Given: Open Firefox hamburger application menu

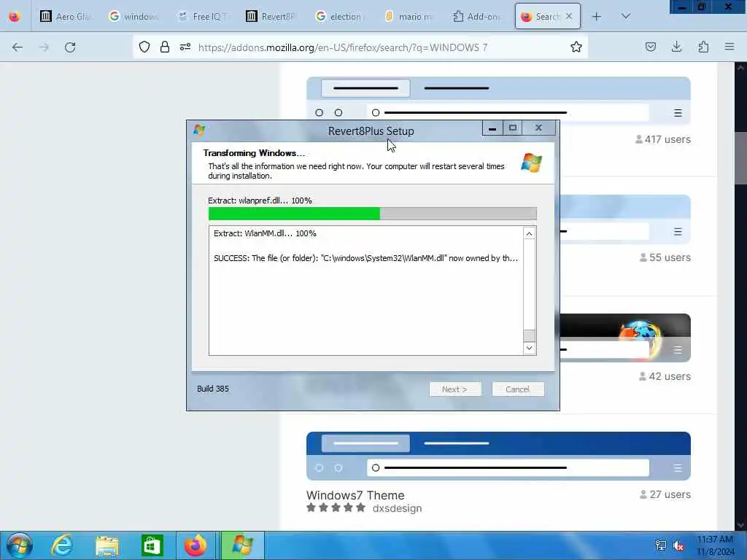Looking at the screenshot, I should coord(729,47).
